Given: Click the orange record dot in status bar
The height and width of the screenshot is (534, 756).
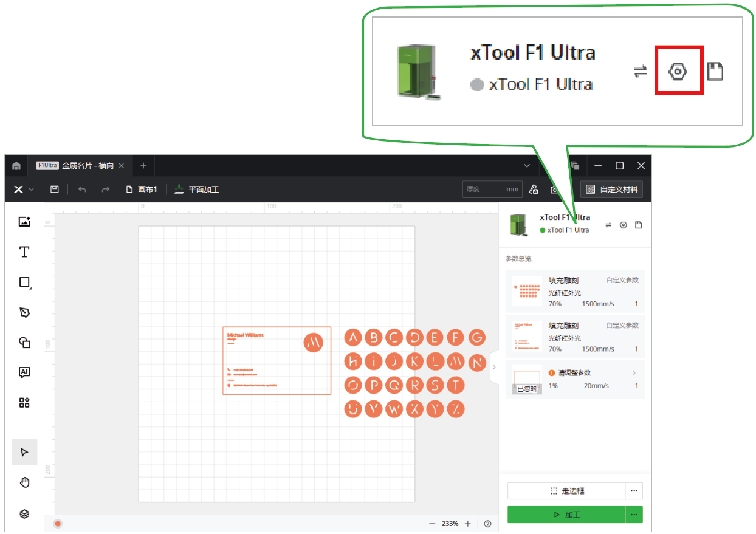Looking at the screenshot, I should pyautogui.click(x=58, y=524).
